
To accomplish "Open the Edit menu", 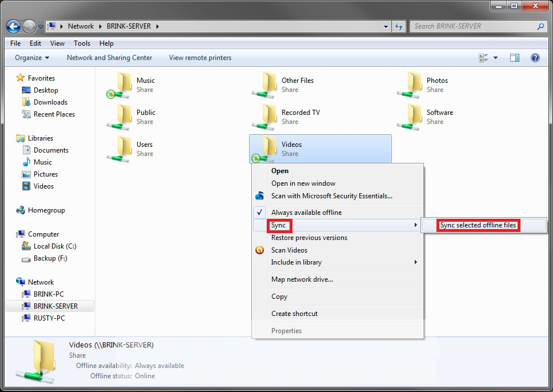I will [x=35, y=43].
